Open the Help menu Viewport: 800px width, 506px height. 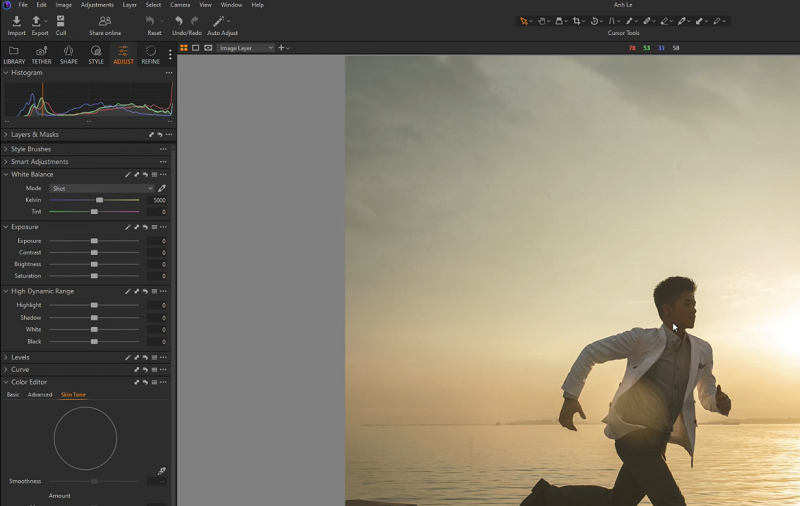[x=257, y=5]
